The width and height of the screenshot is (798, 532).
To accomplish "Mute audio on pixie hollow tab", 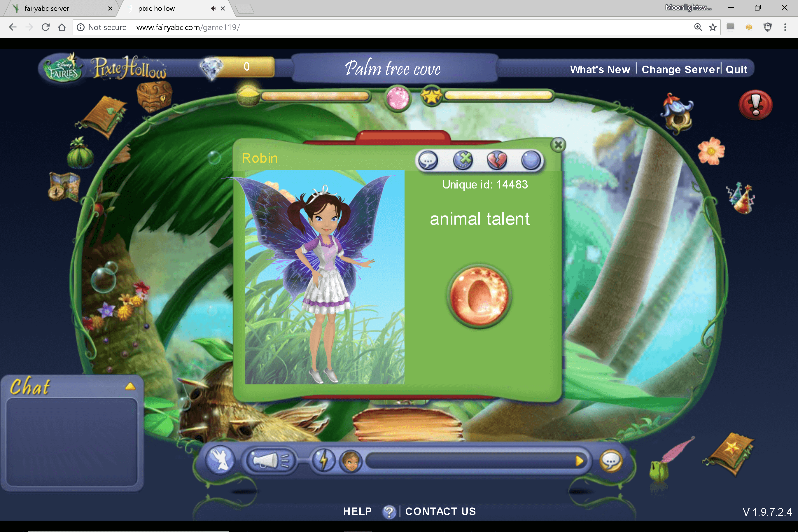I will point(213,8).
